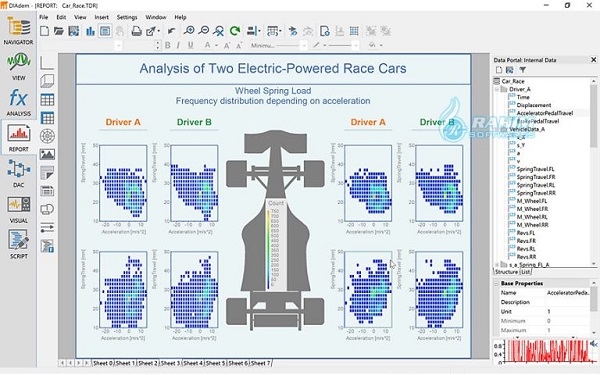This screenshot has width=600, height=375.
Task: Click the Zoom In magnifier icon
Action: coord(189,31)
